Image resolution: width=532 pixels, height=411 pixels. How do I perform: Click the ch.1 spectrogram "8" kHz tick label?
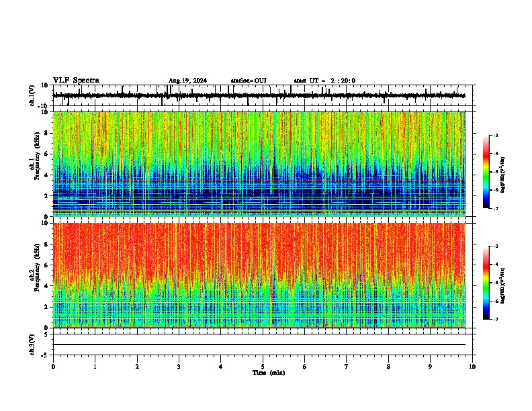click(46, 133)
